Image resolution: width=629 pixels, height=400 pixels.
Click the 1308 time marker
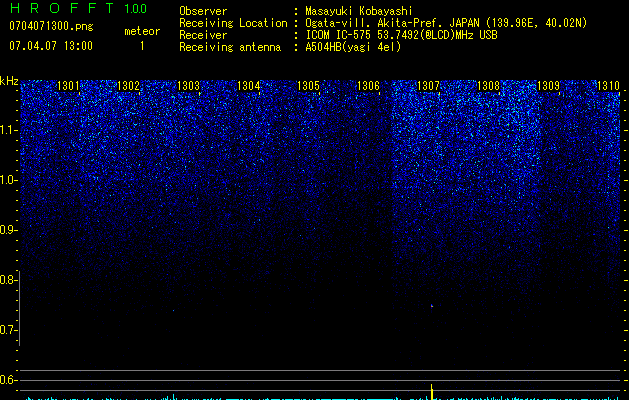(x=488, y=86)
